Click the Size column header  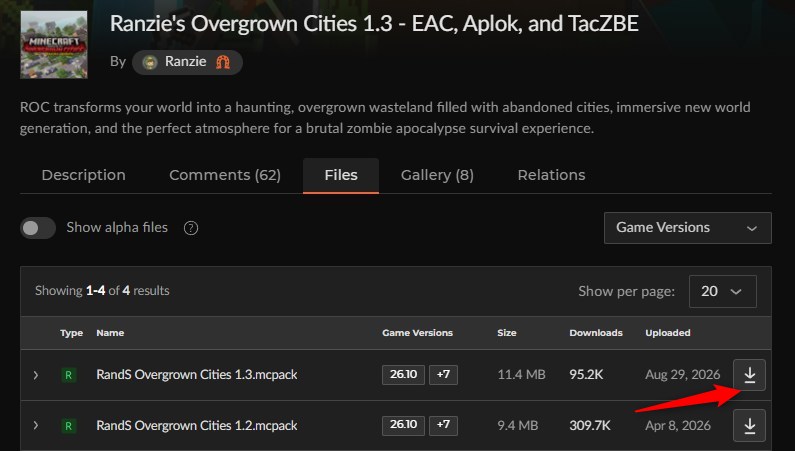point(507,333)
